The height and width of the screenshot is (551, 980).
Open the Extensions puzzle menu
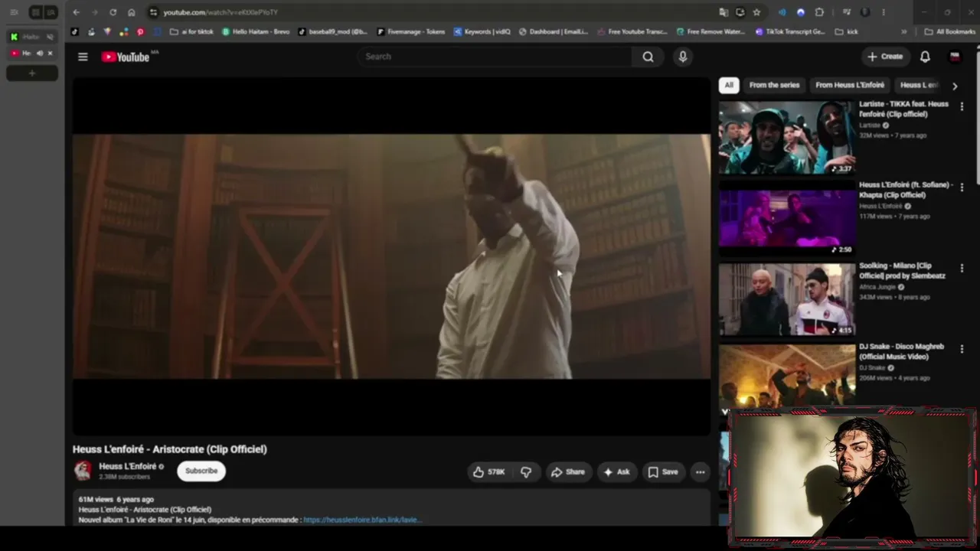point(819,12)
